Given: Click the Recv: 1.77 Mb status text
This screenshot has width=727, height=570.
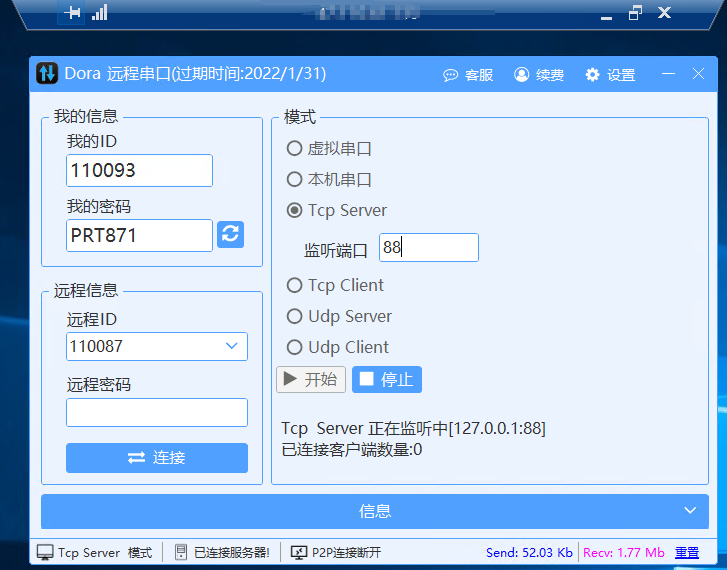Looking at the screenshot, I should 624,552.
